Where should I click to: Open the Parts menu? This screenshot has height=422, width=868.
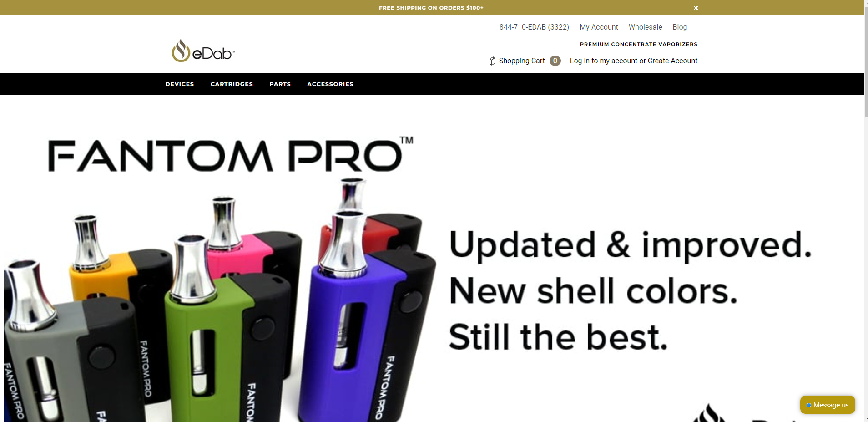[x=280, y=84]
